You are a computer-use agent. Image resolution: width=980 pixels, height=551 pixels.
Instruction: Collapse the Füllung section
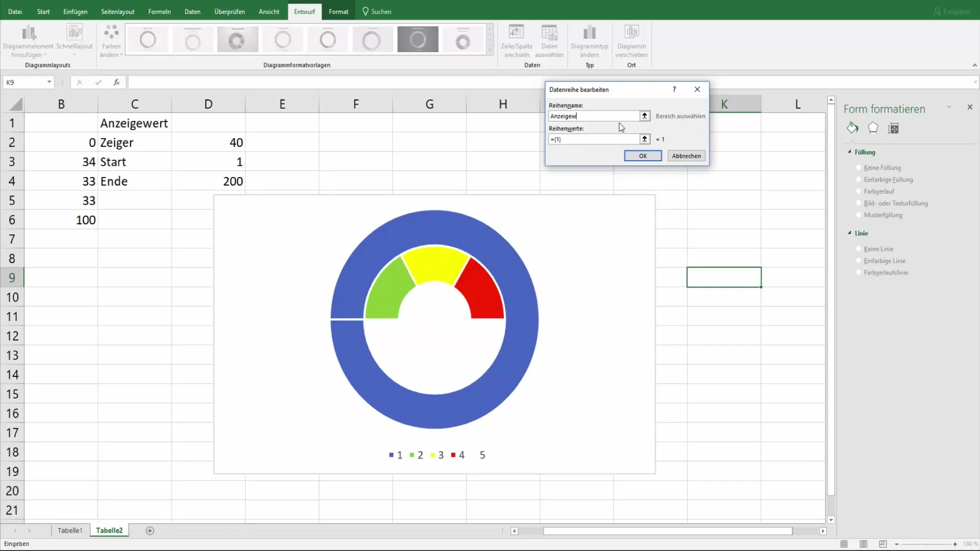tap(850, 152)
